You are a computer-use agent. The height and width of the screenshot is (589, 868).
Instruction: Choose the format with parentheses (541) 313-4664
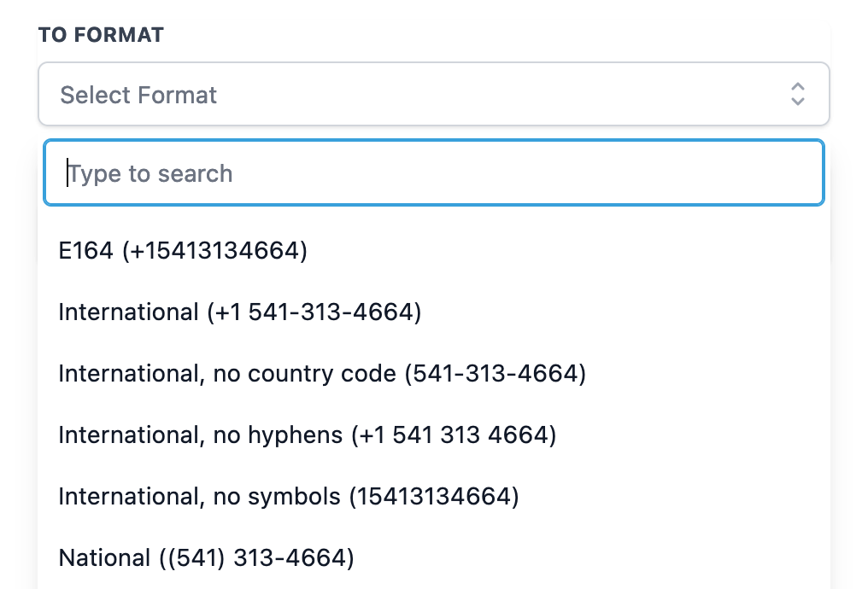point(206,558)
